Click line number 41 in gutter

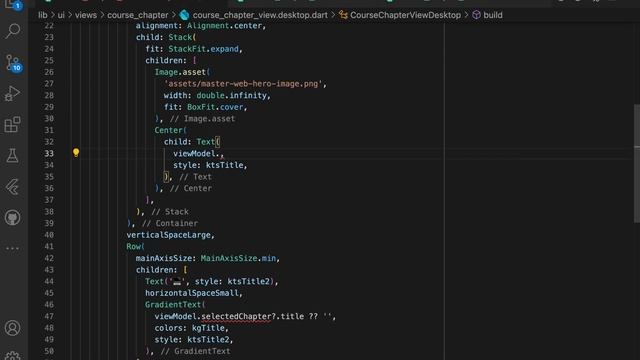click(x=49, y=247)
